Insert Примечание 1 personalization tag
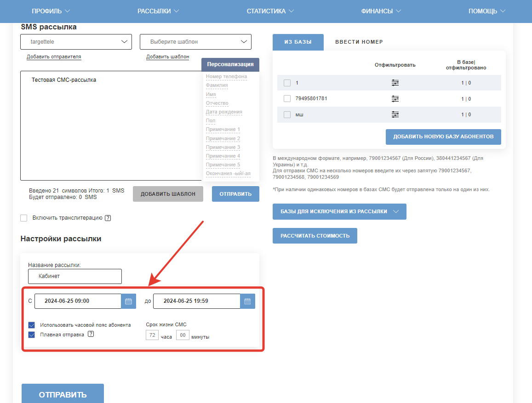Viewport: 532px width, 403px height. [x=223, y=130]
